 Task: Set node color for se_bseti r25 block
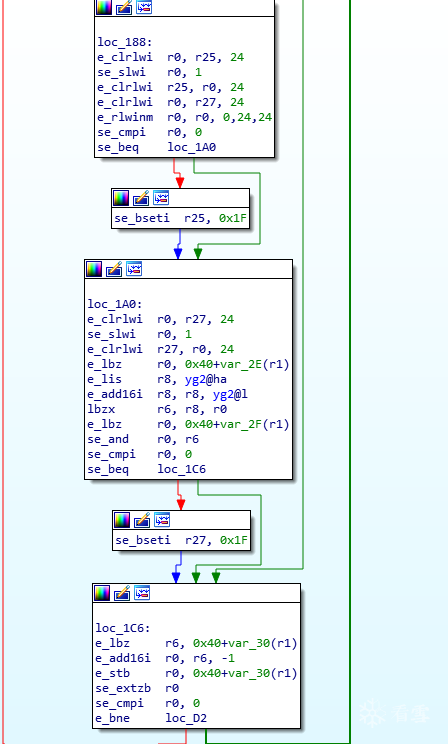pyautogui.click(x=121, y=198)
